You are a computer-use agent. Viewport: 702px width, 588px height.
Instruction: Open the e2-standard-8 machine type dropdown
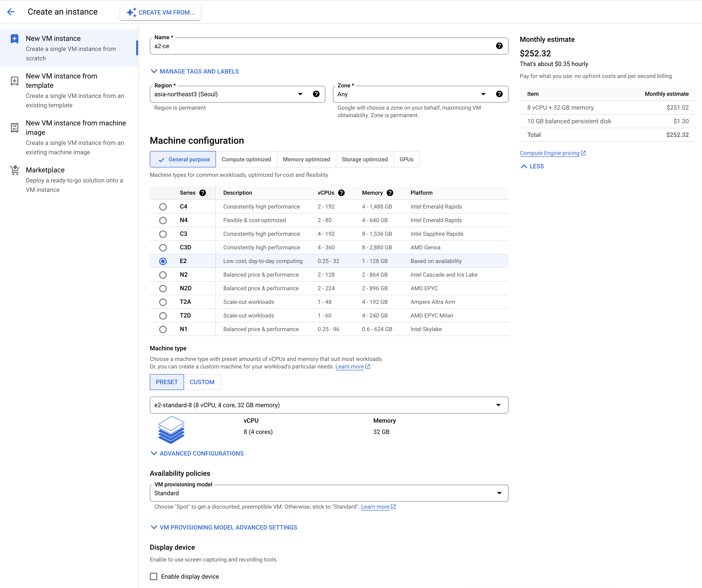pyautogui.click(x=329, y=405)
